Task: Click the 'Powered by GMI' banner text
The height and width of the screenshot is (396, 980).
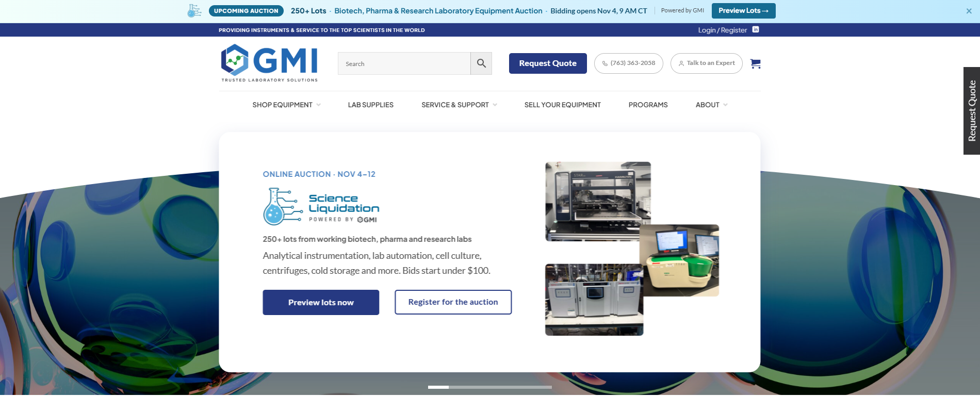Action: point(682,11)
